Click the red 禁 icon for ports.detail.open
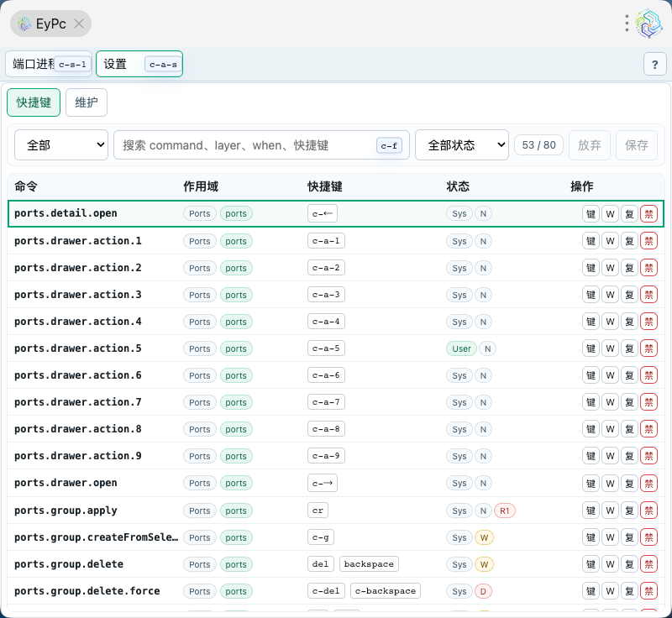 [648, 214]
